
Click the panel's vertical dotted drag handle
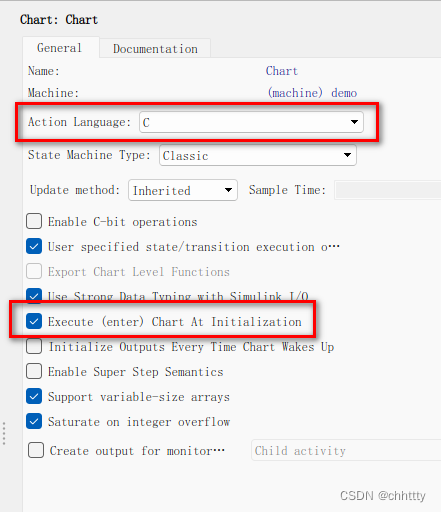(4, 433)
